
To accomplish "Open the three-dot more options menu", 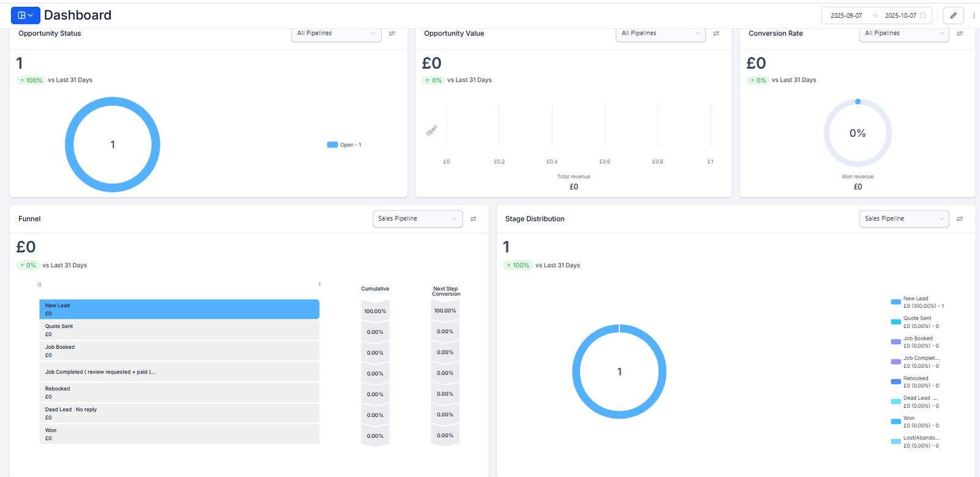I will coord(974,15).
